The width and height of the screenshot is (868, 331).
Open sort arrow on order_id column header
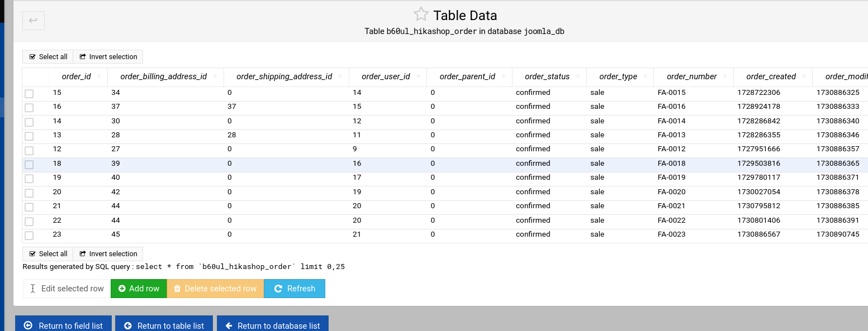pyautogui.click(x=99, y=77)
